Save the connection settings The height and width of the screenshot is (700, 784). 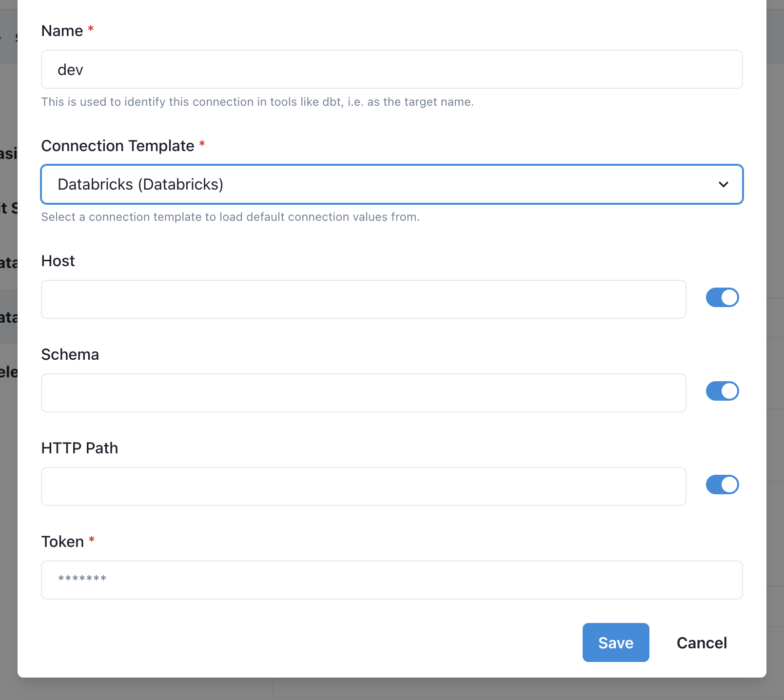[616, 642]
